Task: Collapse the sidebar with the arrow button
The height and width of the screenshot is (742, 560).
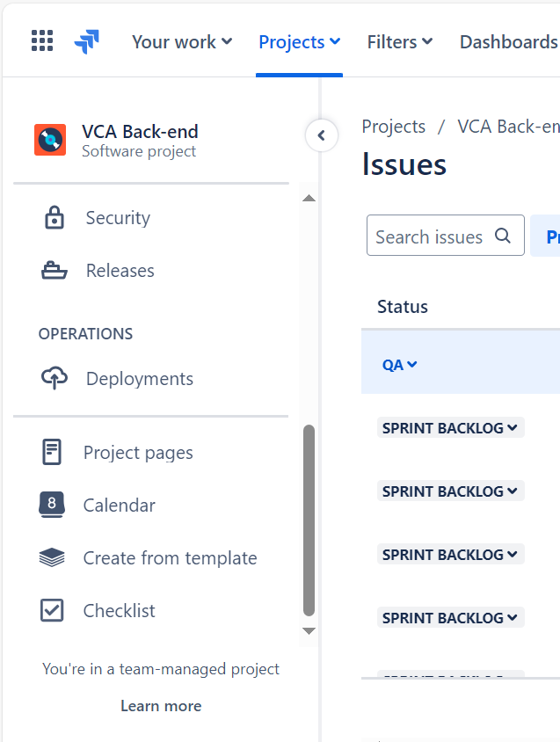Action: coord(322,135)
